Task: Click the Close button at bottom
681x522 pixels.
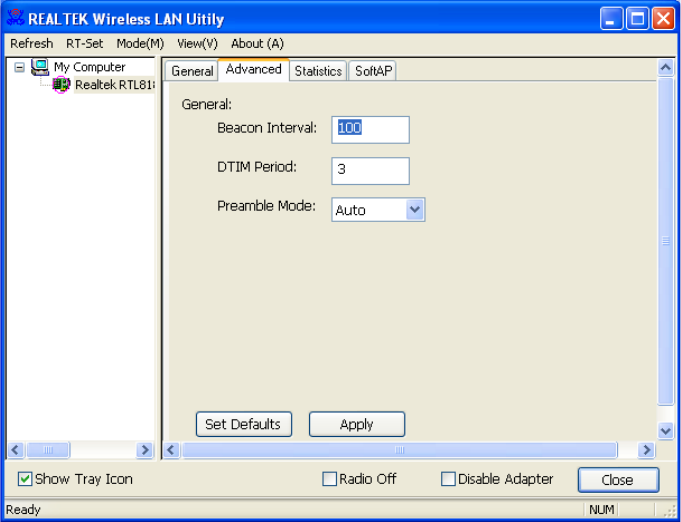Action: [x=618, y=480]
